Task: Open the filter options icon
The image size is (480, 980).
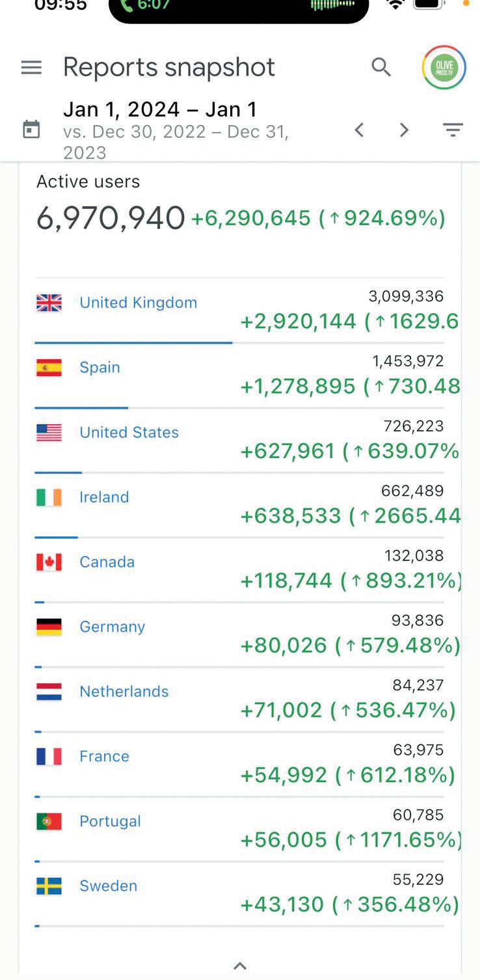Action: (x=453, y=130)
